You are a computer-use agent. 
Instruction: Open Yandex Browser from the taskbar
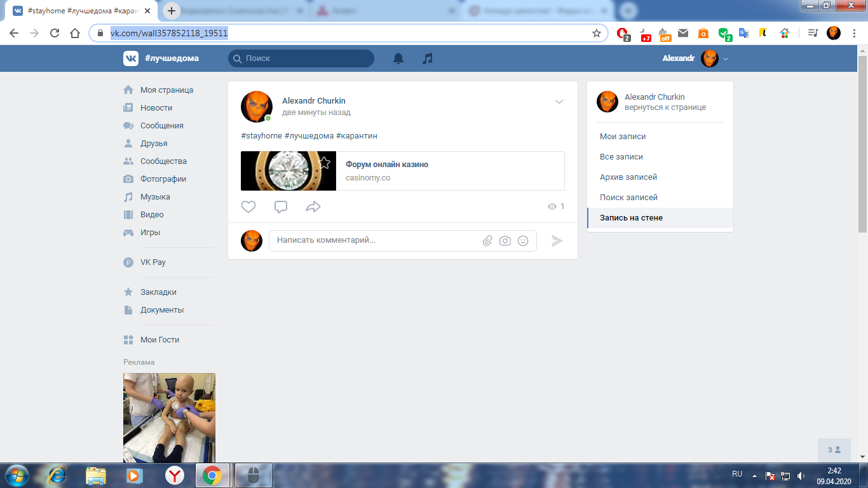click(175, 475)
